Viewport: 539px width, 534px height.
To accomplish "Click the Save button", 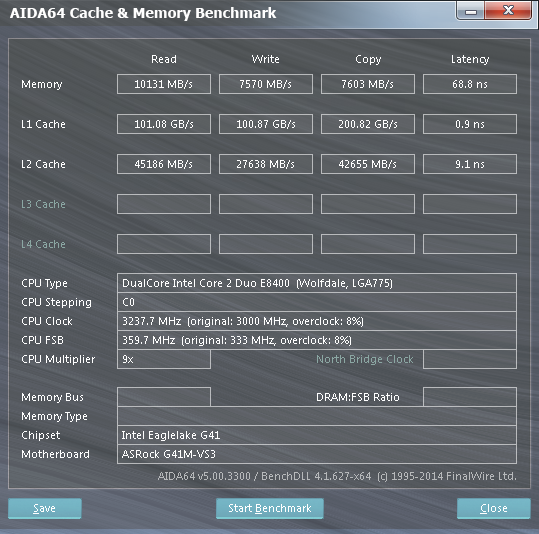I will [45, 508].
